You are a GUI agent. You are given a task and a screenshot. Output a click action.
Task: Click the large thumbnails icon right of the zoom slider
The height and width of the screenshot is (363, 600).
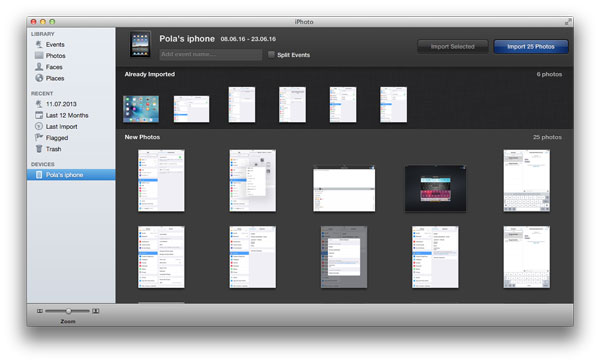[x=96, y=311]
